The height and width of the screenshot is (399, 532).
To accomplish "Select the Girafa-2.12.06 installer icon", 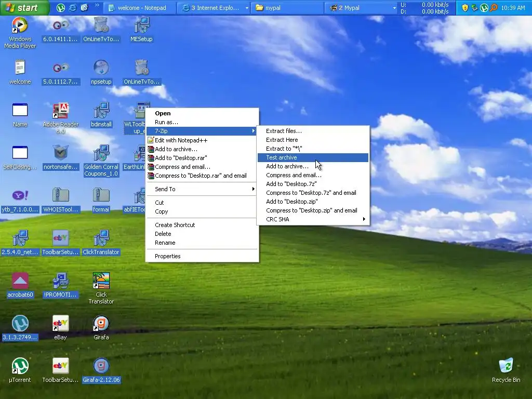I will (101, 366).
